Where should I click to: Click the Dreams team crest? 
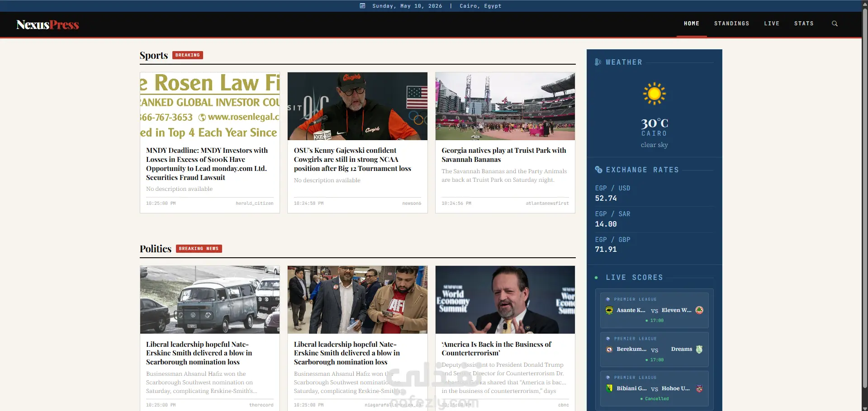(699, 349)
